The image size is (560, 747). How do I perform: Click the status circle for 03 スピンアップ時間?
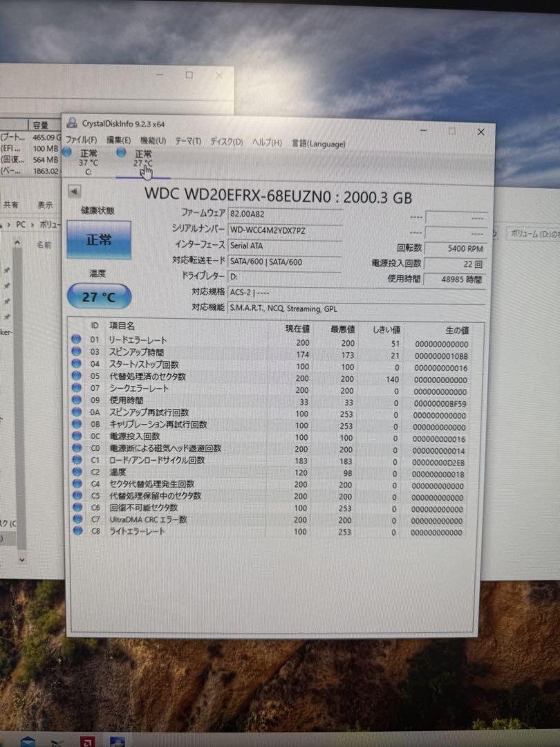click(x=76, y=351)
